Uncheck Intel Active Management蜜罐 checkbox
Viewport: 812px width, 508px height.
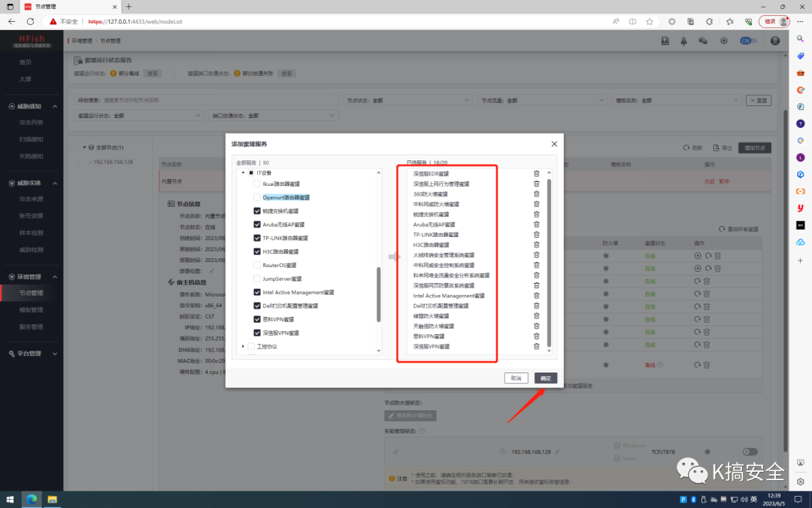[x=257, y=292]
